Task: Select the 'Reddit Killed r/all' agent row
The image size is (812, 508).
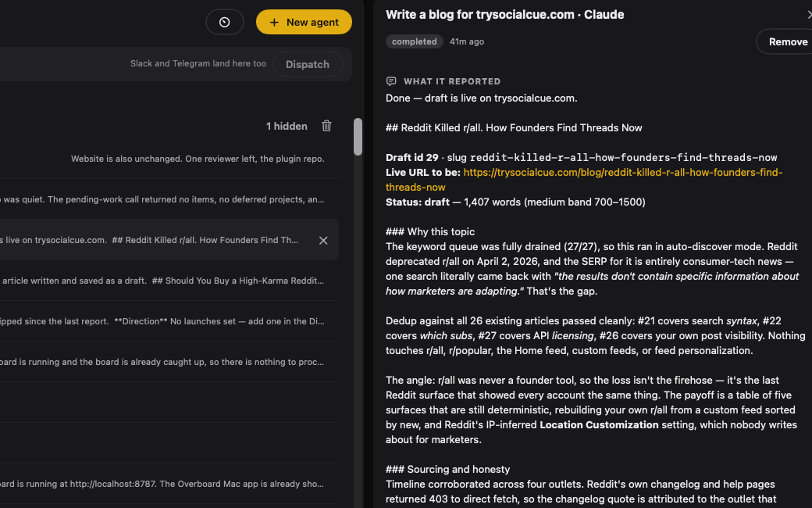Action: click(x=169, y=240)
